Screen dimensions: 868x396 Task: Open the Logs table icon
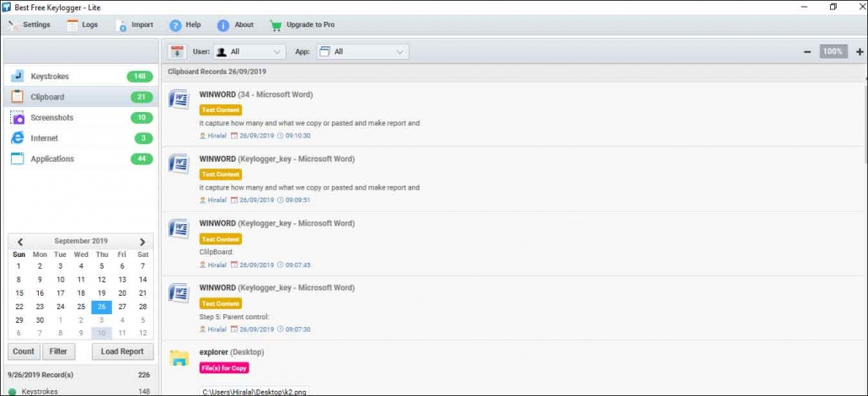click(72, 25)
